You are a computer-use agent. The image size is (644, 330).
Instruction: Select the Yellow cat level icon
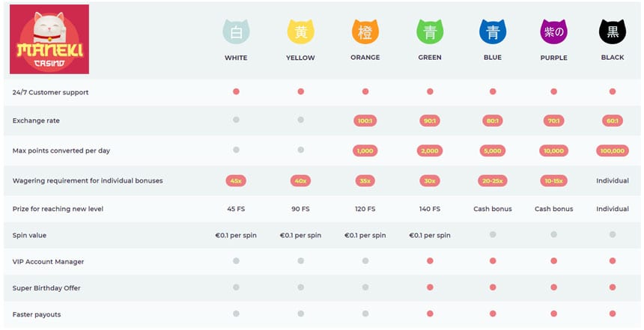[300, 31]
